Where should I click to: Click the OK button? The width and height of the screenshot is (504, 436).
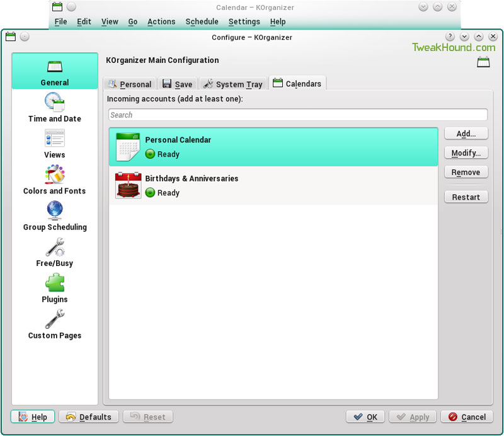(x=365, y=416)
